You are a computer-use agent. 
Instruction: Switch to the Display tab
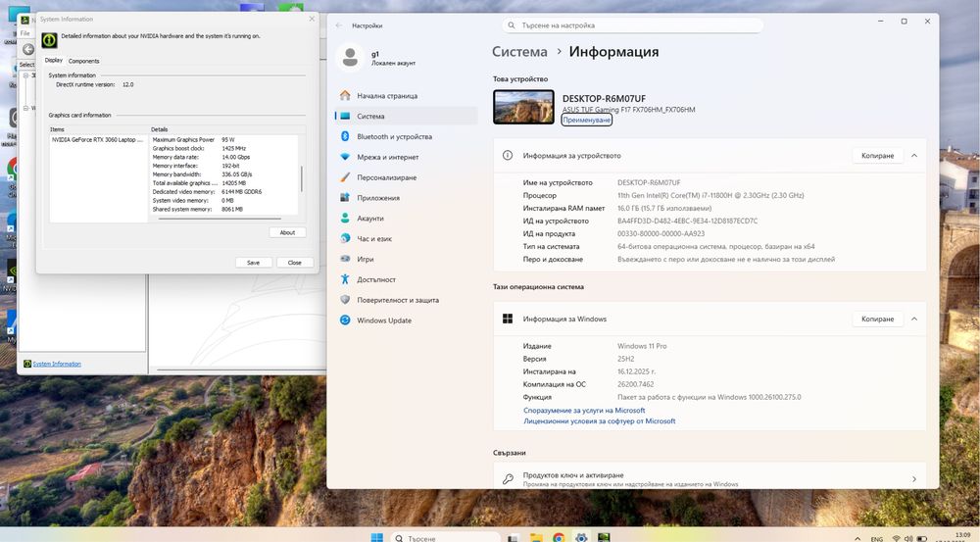click(54, 60)
